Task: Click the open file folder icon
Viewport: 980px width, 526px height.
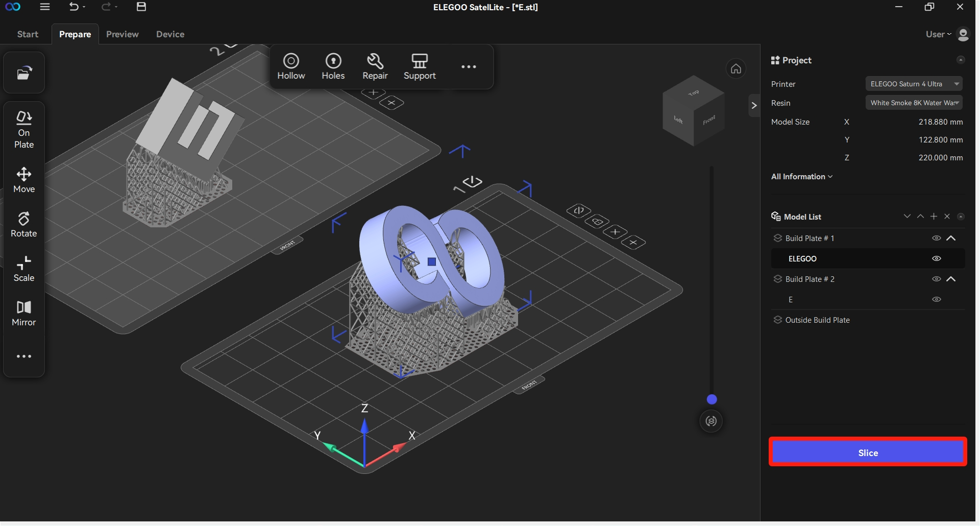Action: [24, 73]
